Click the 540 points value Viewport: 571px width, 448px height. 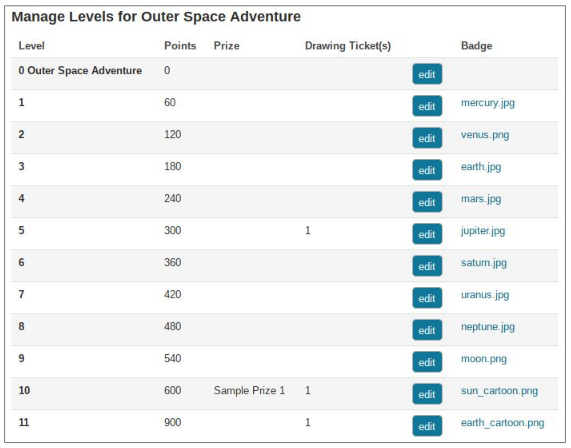tap(173, 358)
